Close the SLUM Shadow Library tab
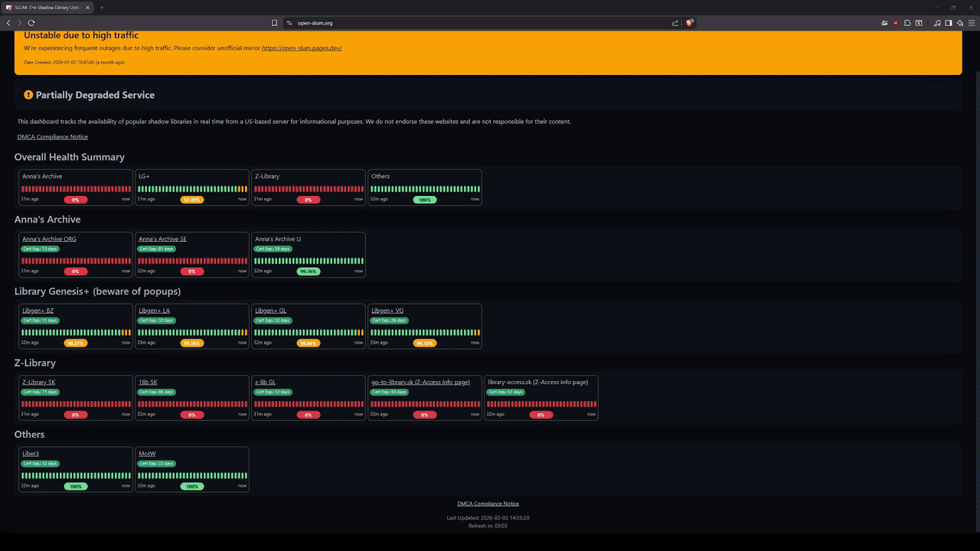Image resolution: width=980 pixels, height=551 pixels. [x=86, y=8]
